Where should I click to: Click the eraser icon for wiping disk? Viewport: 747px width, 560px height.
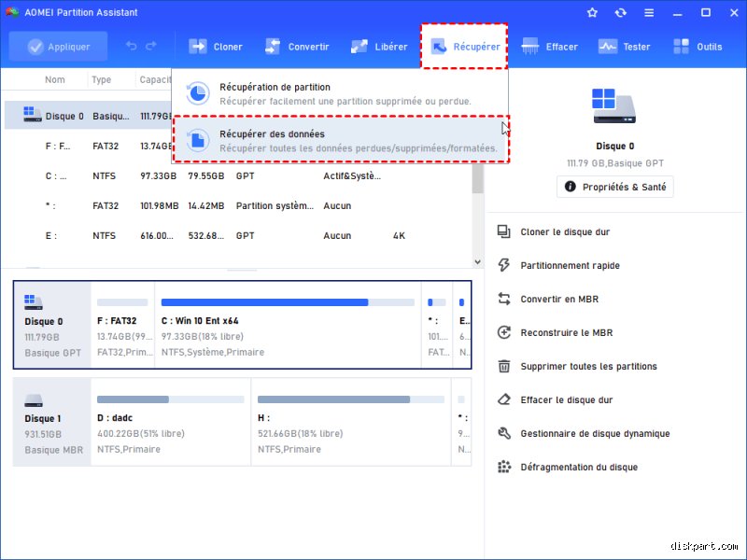point(504,399)
